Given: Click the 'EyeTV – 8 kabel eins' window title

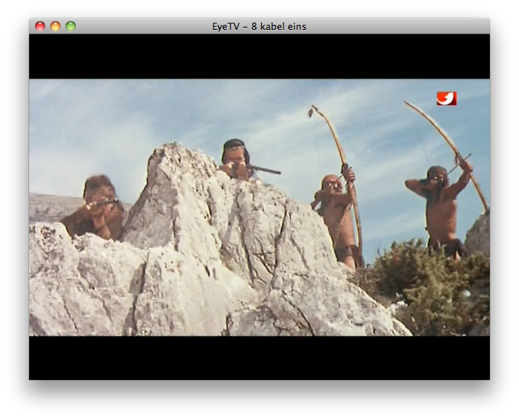Looking at the screenshot, I should [x=259, y=26].
